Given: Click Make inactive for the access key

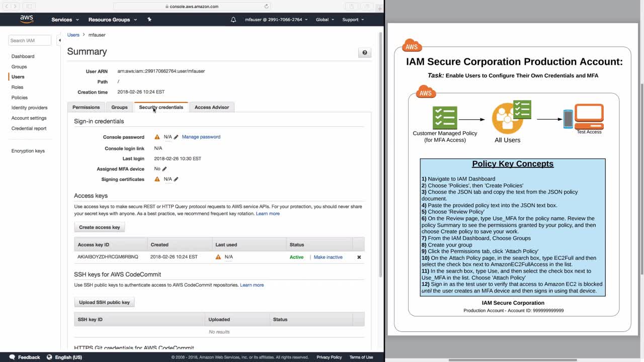Looking at the screenshot, I should click(328, 257).
